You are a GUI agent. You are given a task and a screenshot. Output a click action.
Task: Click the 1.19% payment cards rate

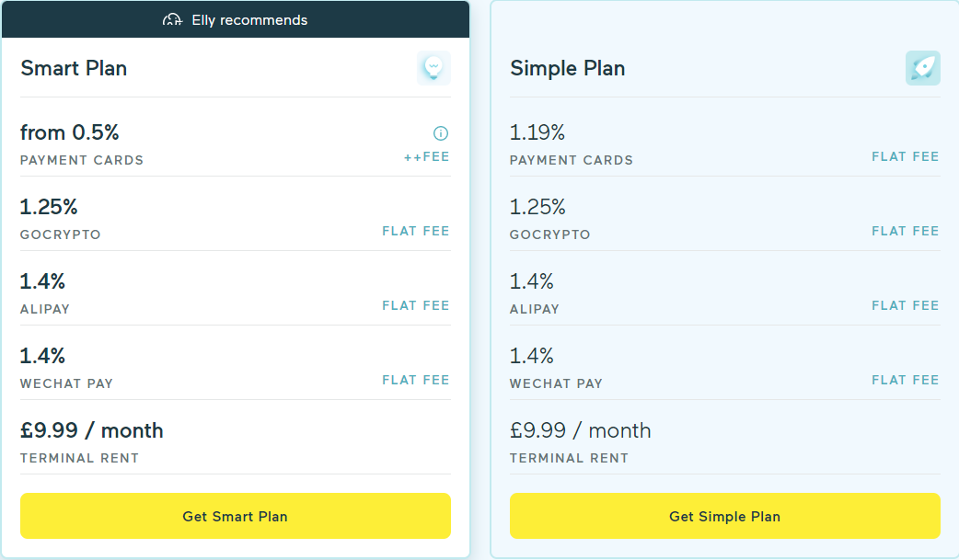pyautogui.click(x=537, y=132)
